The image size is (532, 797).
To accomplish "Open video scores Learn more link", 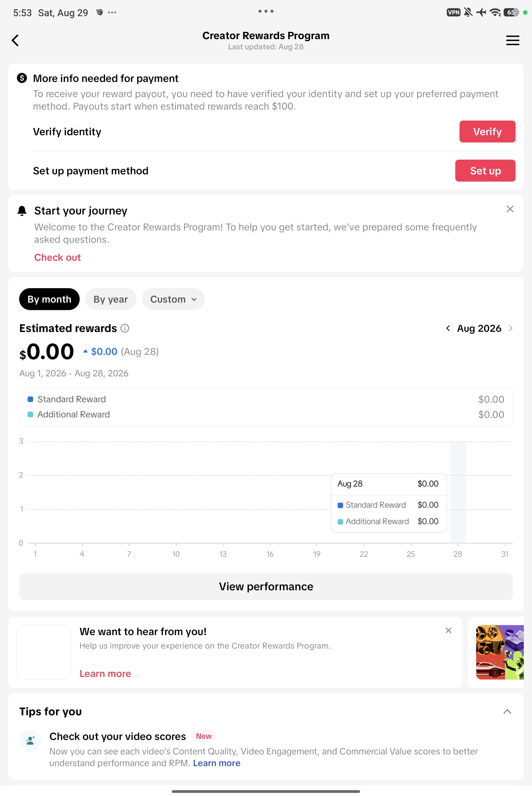I will coord(216,763).
